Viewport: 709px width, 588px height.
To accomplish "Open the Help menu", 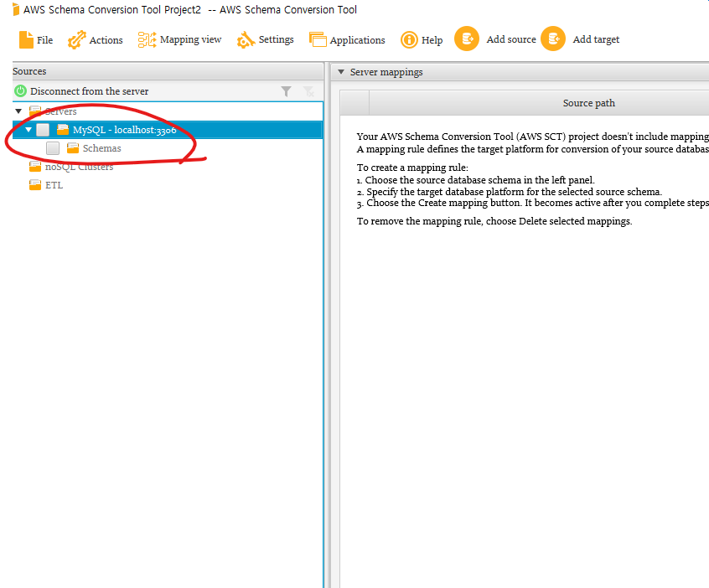I will point(422,39).
